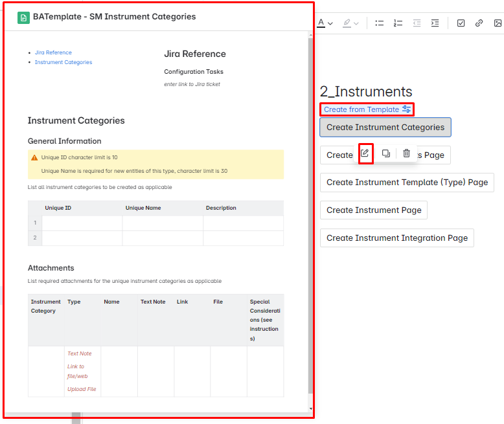Open the Instrument Categories contents link
This screenshot has height=424, width=504.
63,62
